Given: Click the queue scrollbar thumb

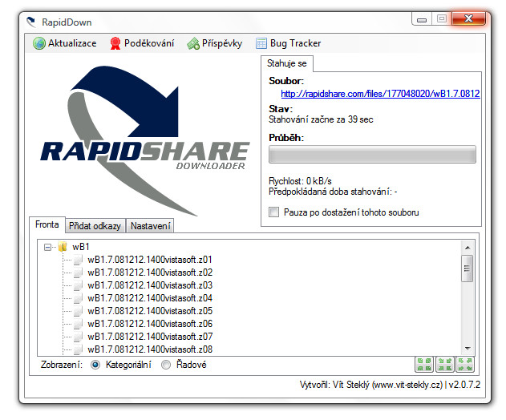Looking at the screenshot, I should coord(467,269).
